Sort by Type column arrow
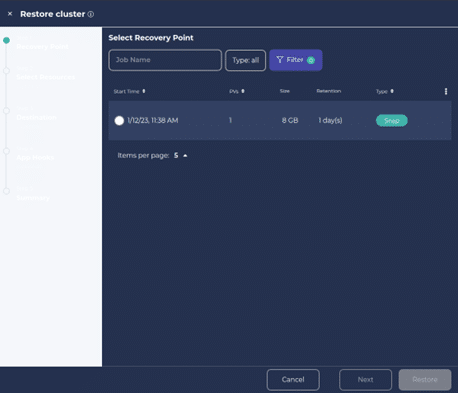 392,91
